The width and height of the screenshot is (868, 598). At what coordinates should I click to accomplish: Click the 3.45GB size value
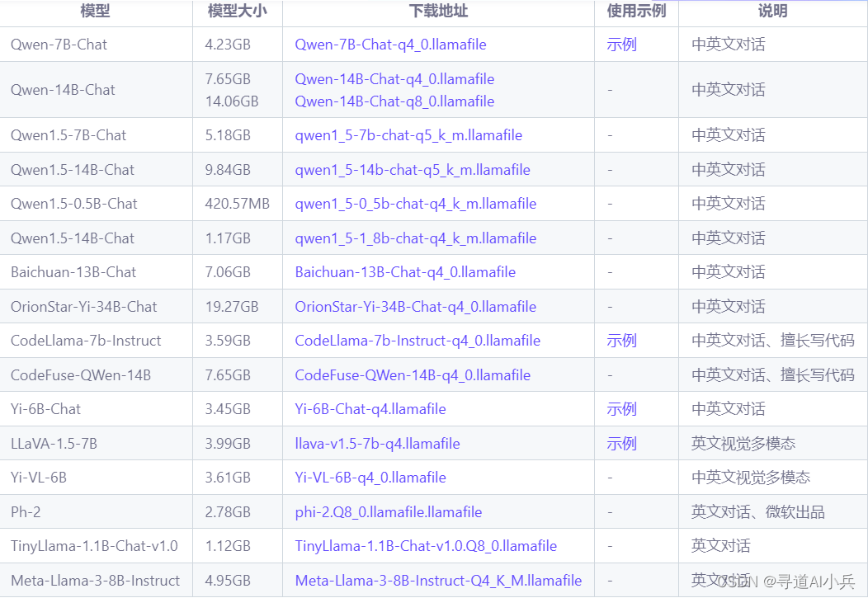click(x=228, y=409)
